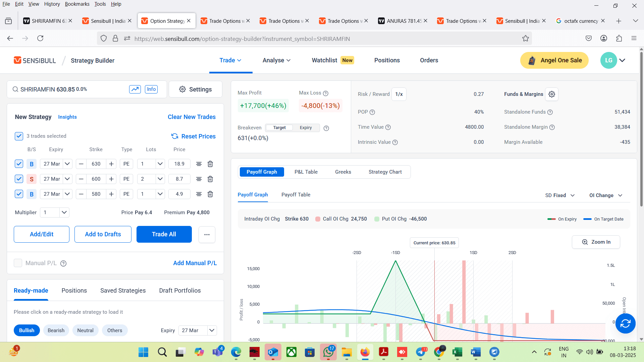644x362 pixels.
Task: Show Standalone Margin help tooltip
Action: click(552, 127)
